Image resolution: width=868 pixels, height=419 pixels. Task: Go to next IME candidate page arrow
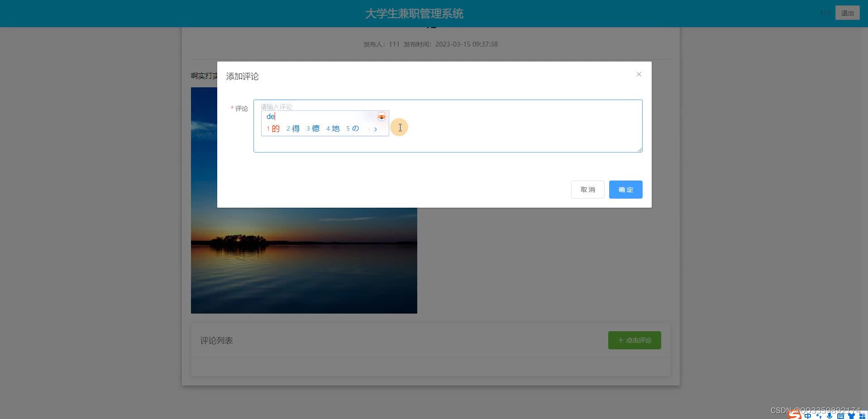pyautogui.click(x=376, y=129)
